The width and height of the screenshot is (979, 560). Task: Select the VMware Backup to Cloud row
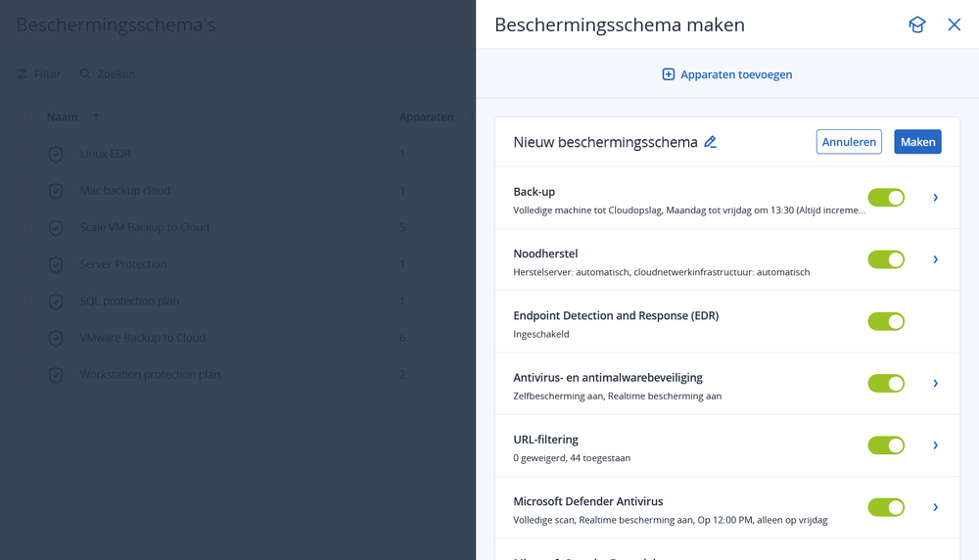pos(143,338)
